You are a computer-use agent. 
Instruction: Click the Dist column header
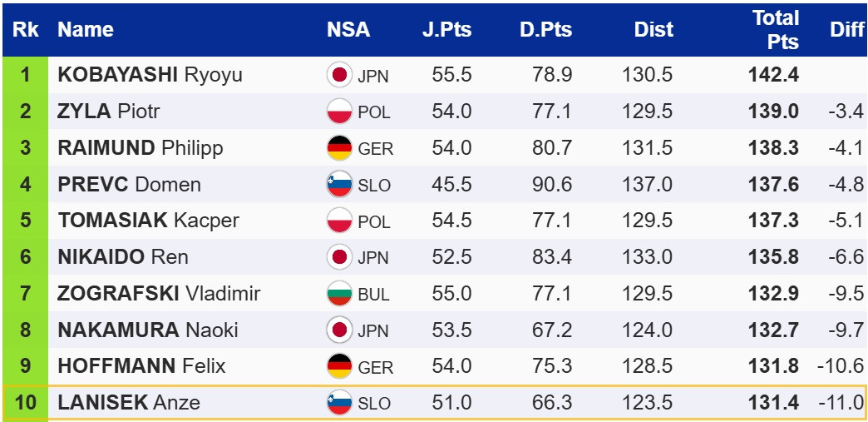pos(653,30)
